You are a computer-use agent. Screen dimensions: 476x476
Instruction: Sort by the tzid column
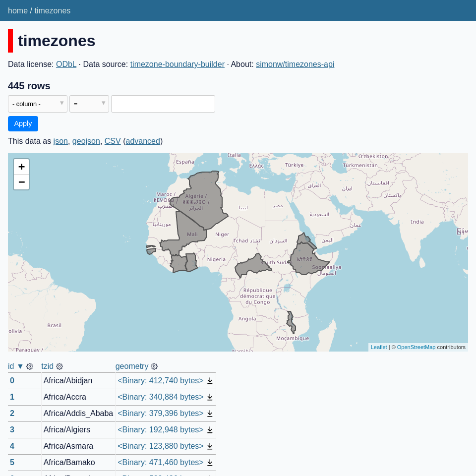48,366
